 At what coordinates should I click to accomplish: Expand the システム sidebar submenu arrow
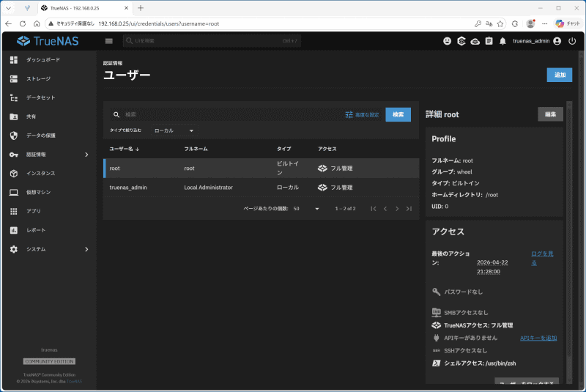[x=86, y=249]
